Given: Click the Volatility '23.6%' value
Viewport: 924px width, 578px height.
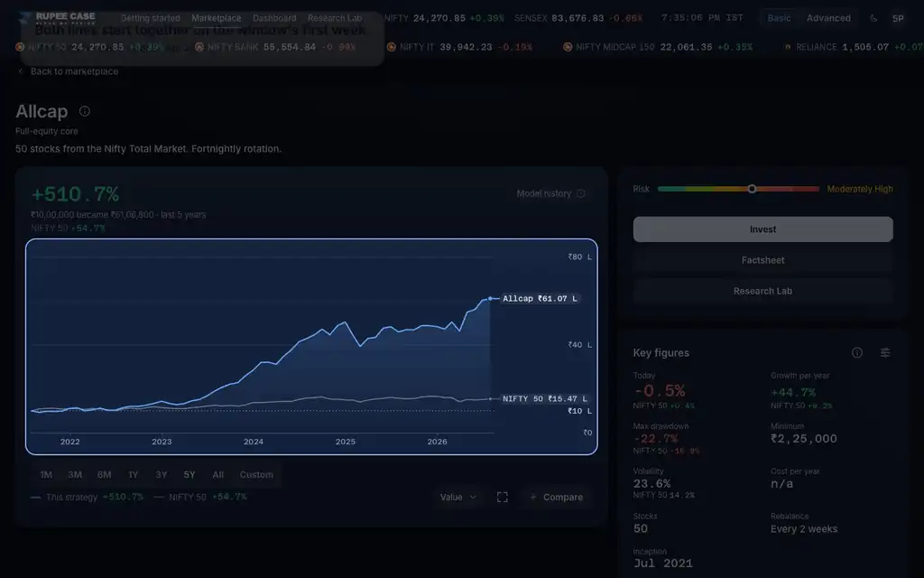Looking at the screenshot, I should (x=651, y=484).
